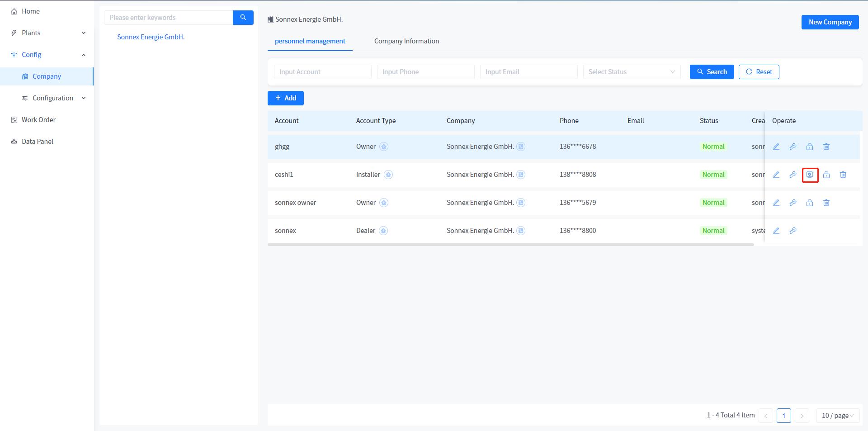This screenshot has height=431, width=868.
Task: Click the Operate column header
Action: tap(784, 121)
